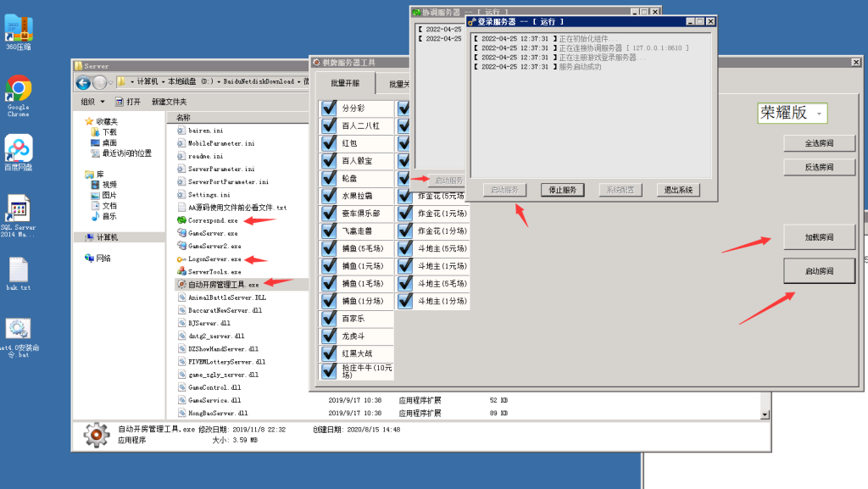Click the 停止服务 button
The height and width of the screenshot is (489, 868).
pyautogui.click(x=563, y=190)
